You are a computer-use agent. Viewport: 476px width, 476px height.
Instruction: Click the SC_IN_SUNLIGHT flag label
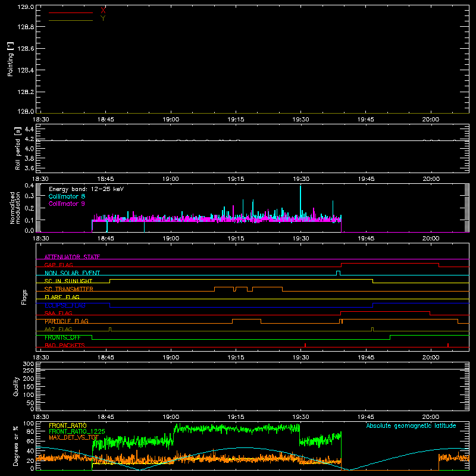[x=68, y=281]
